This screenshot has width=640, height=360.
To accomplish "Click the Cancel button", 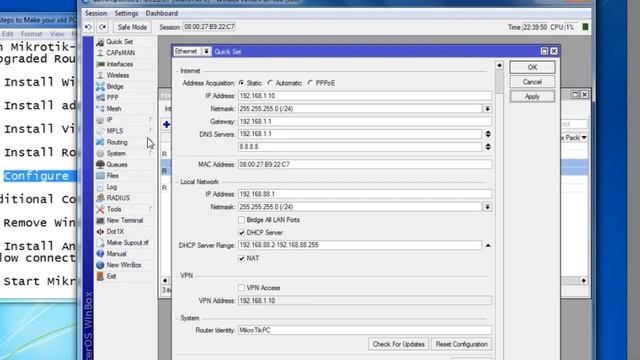I will (532, 82).
